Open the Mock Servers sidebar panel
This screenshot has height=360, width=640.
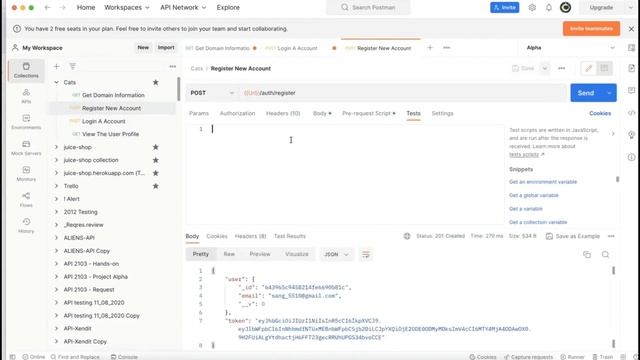point(26,148)
